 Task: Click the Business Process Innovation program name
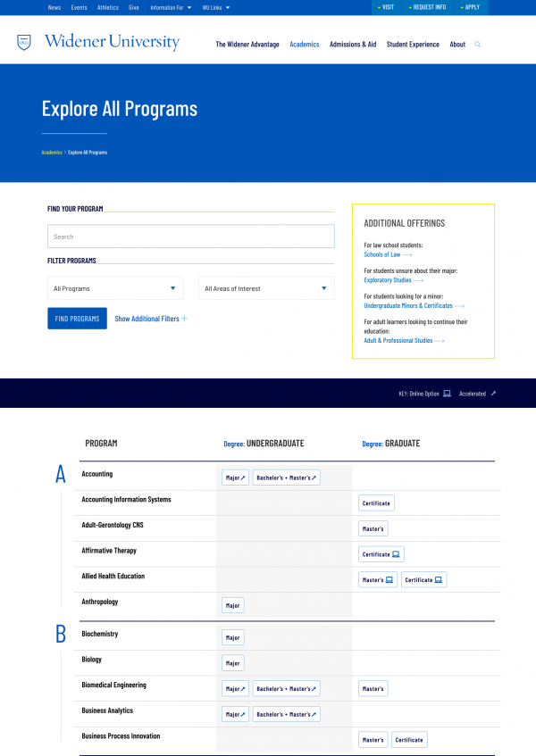coord(121,736)
